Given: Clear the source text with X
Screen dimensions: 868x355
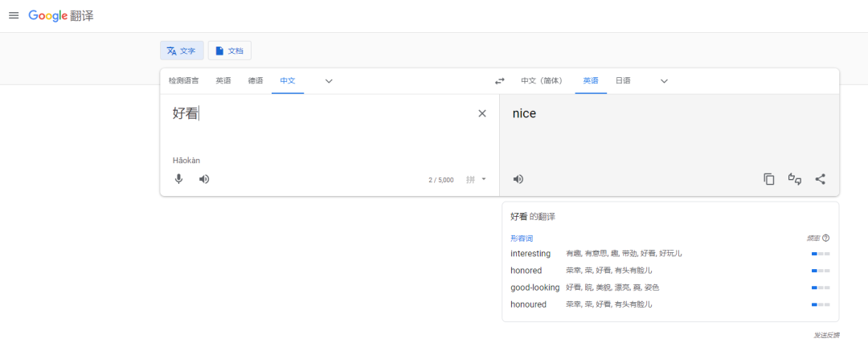Looking at the screenshot, I should [x=482, y=113].
